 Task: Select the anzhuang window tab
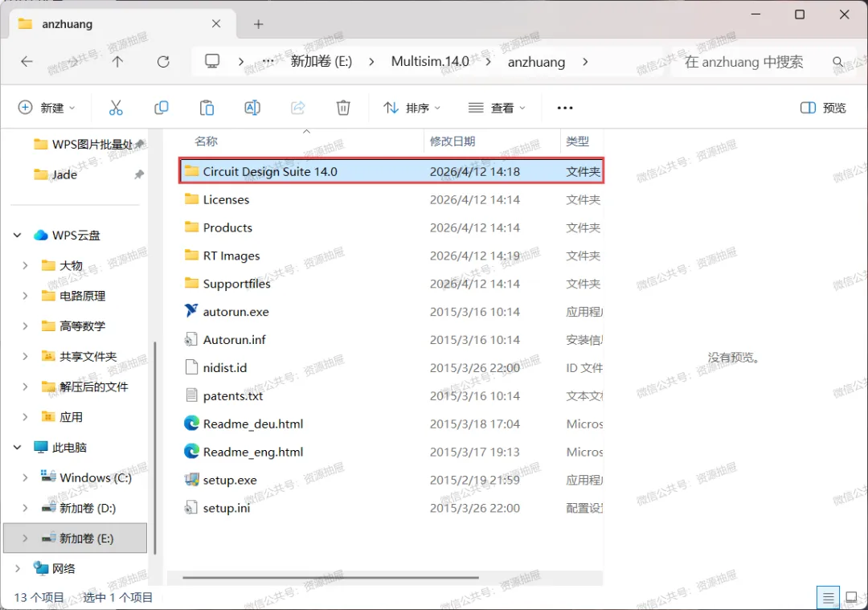coord(123,24)
